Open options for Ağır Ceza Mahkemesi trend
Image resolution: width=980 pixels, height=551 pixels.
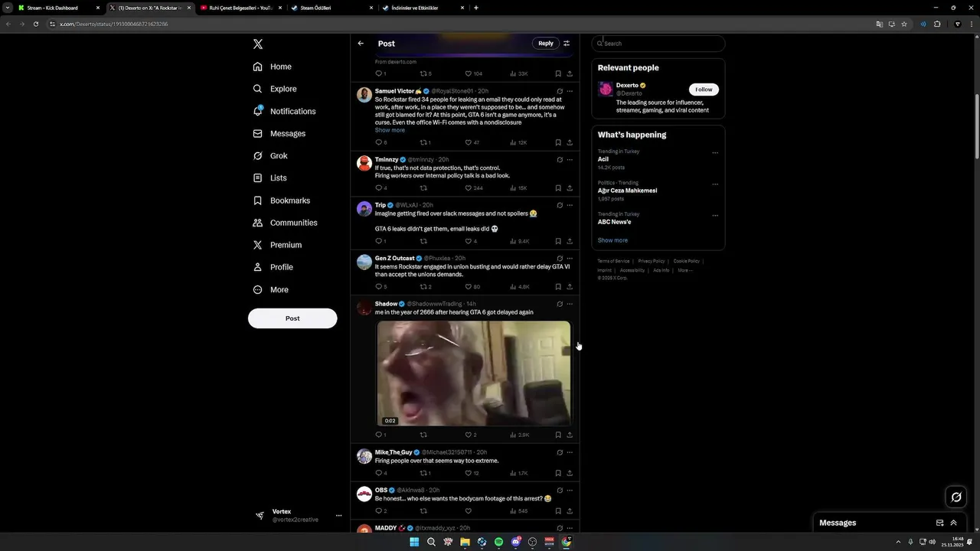(x=715, y=184)
